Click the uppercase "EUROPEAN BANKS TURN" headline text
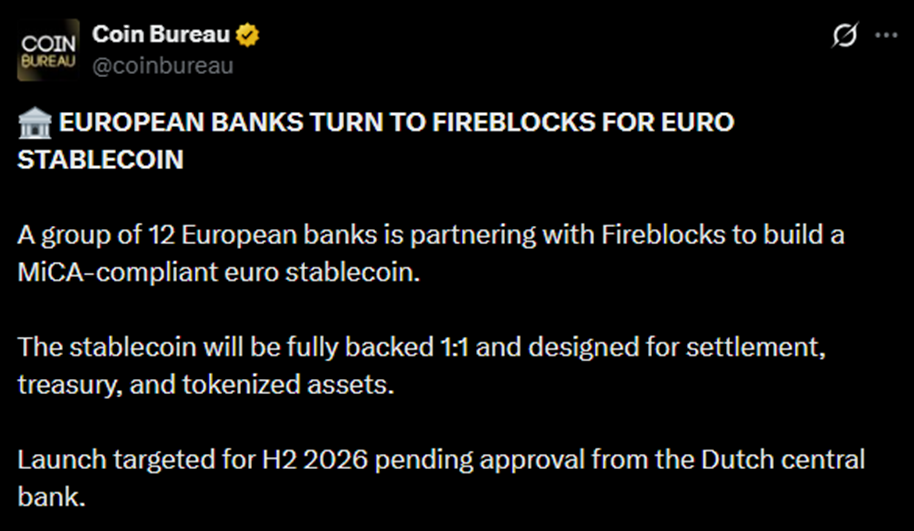 [188, 123]
